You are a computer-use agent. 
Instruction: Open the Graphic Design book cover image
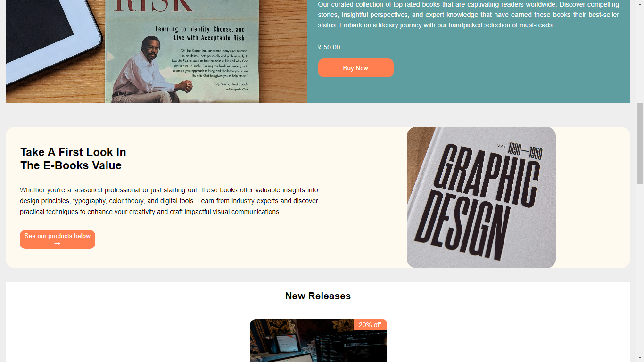click(x=481, y=197)
